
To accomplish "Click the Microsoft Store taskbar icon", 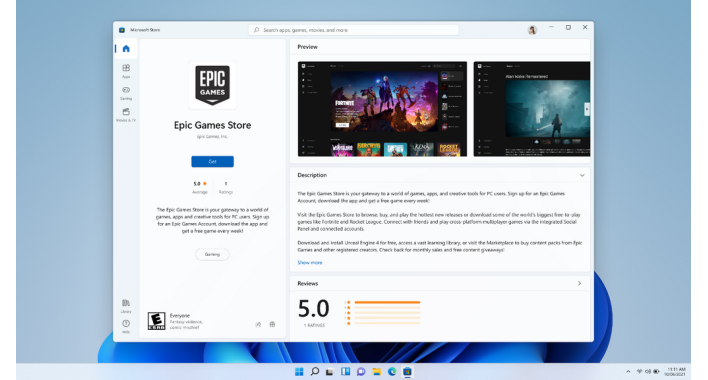I will [407, 371].
